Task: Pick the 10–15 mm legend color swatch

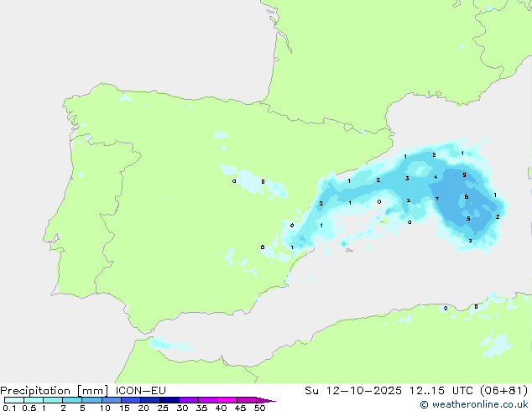Action: tap(111, 400)
